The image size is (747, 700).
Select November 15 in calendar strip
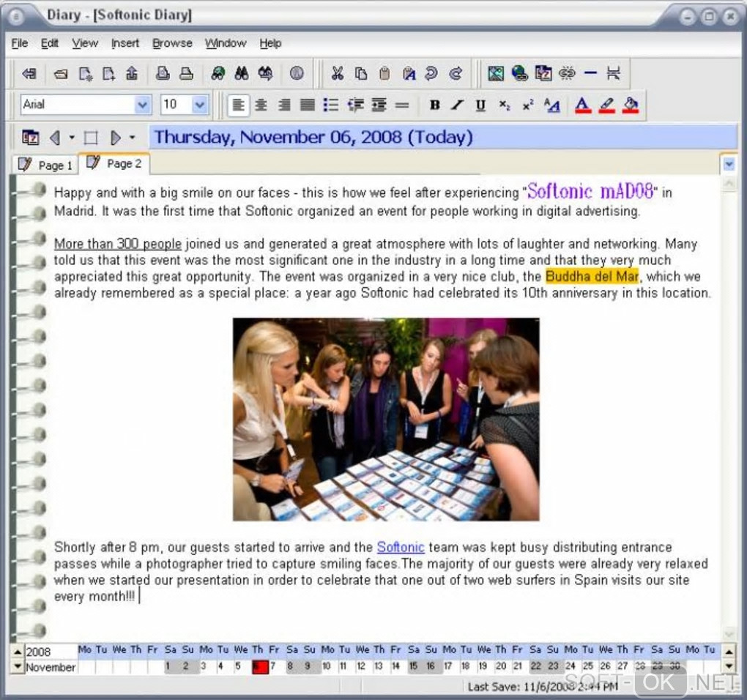click(413, 666)
